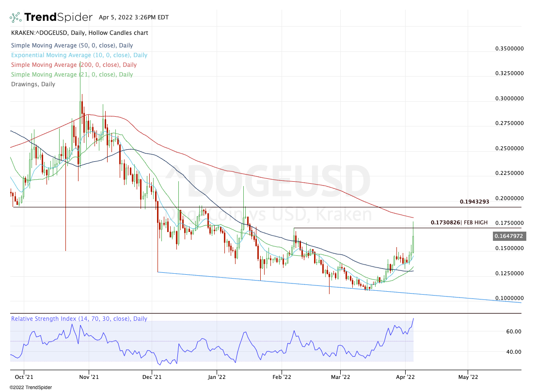
Task: Click the 0.2750000 price axis label
Action: point(509,123)
